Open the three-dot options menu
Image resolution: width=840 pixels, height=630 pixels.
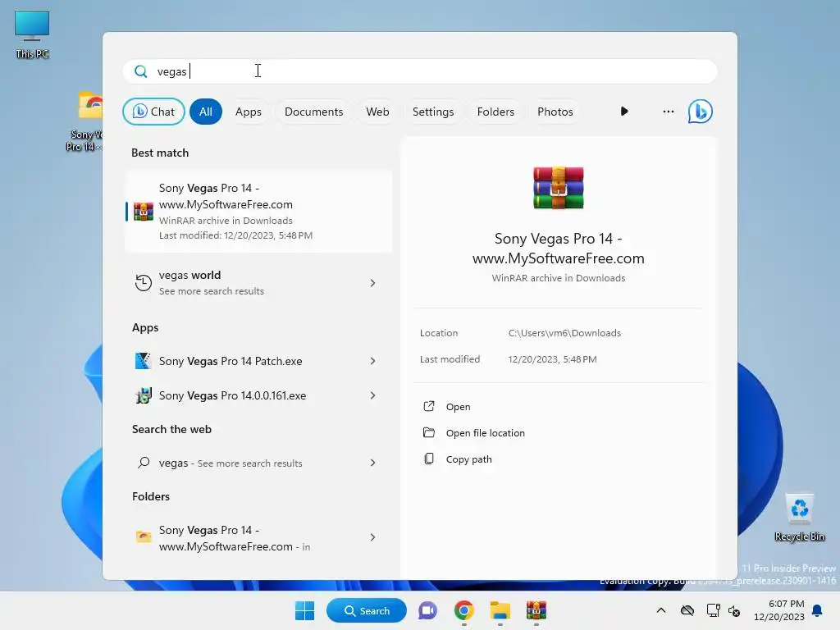(x=668, y=112)
